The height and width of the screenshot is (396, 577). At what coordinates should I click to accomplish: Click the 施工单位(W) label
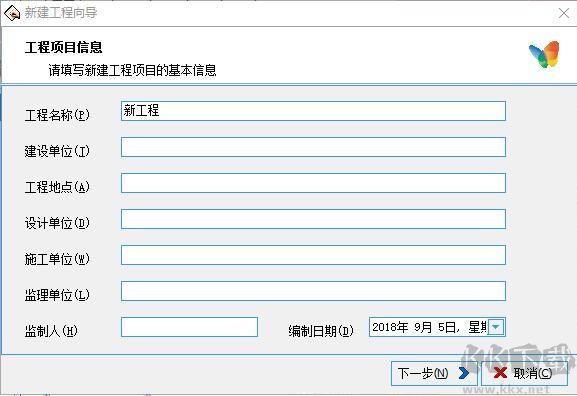(57, 259)
